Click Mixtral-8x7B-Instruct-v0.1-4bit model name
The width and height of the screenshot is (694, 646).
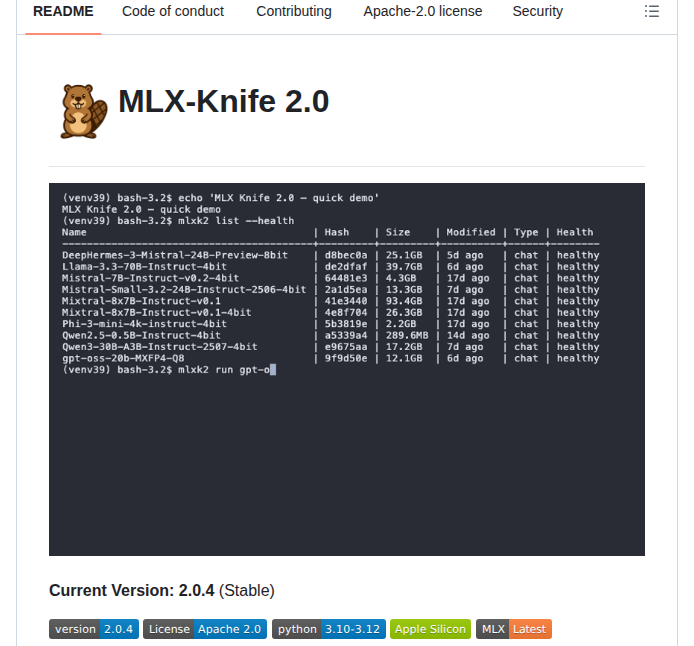(x=157, y=313)
